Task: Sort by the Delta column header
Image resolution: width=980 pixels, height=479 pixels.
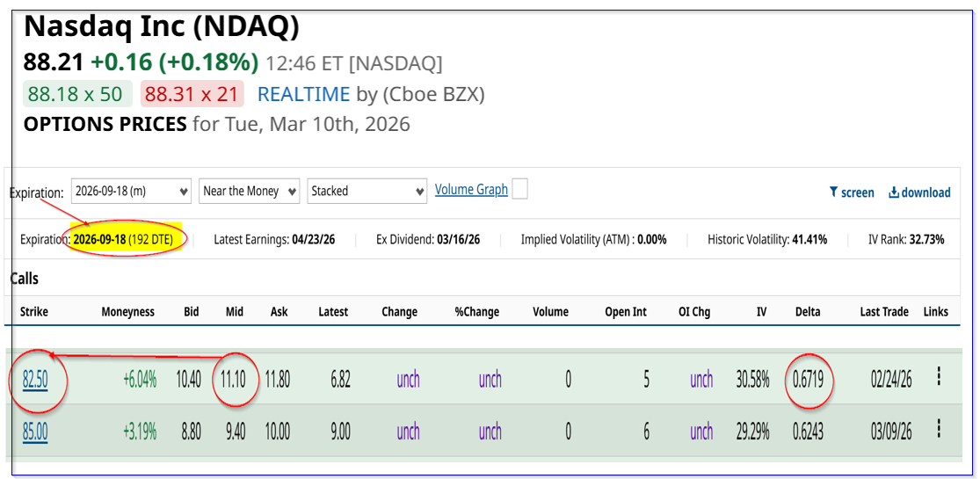Action: point(808,312)
